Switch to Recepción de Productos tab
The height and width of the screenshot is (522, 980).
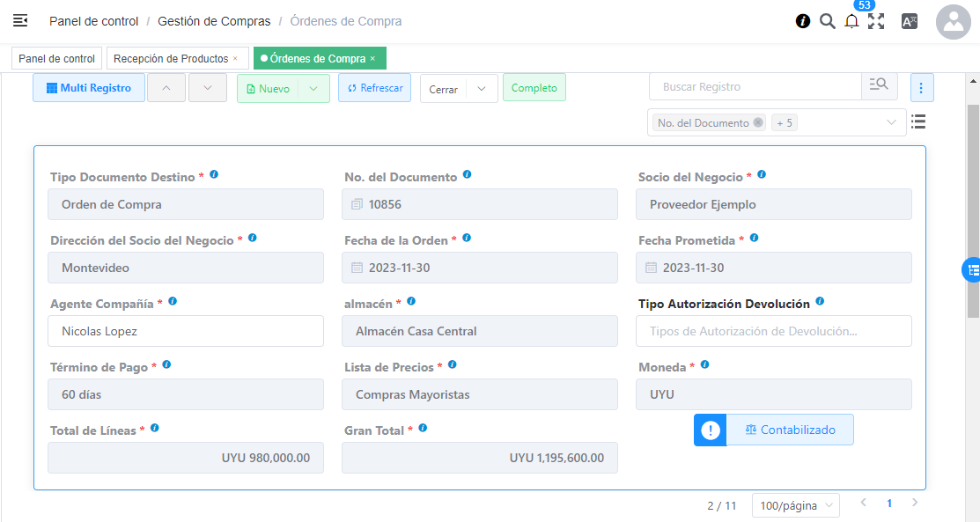point(171,59)
